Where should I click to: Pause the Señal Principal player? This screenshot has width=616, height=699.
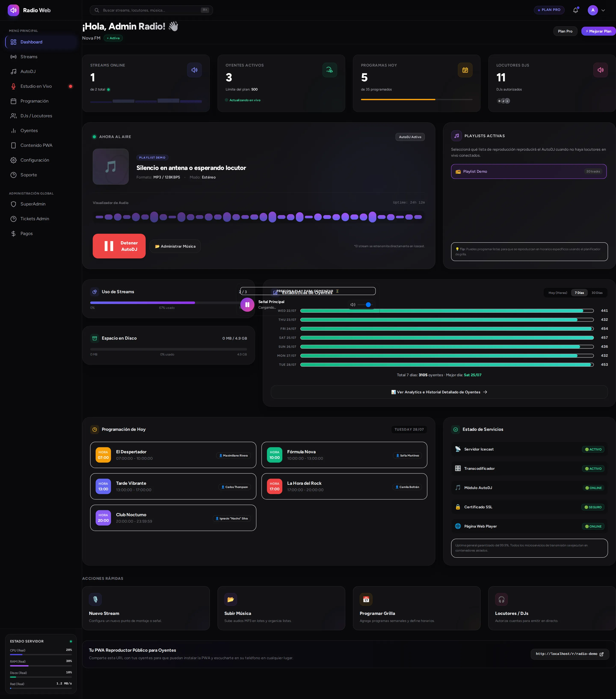pos(247,305)
